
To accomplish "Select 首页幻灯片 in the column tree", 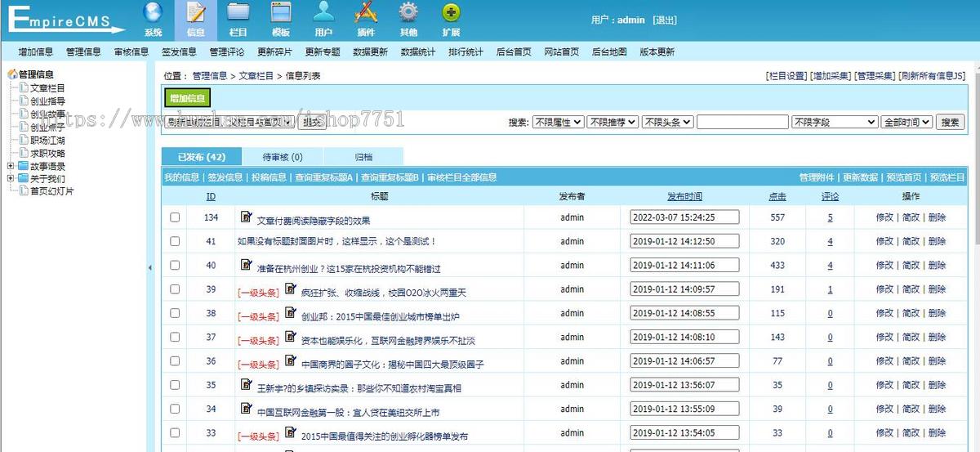I will pyautogui.click(x=52, y=191).
